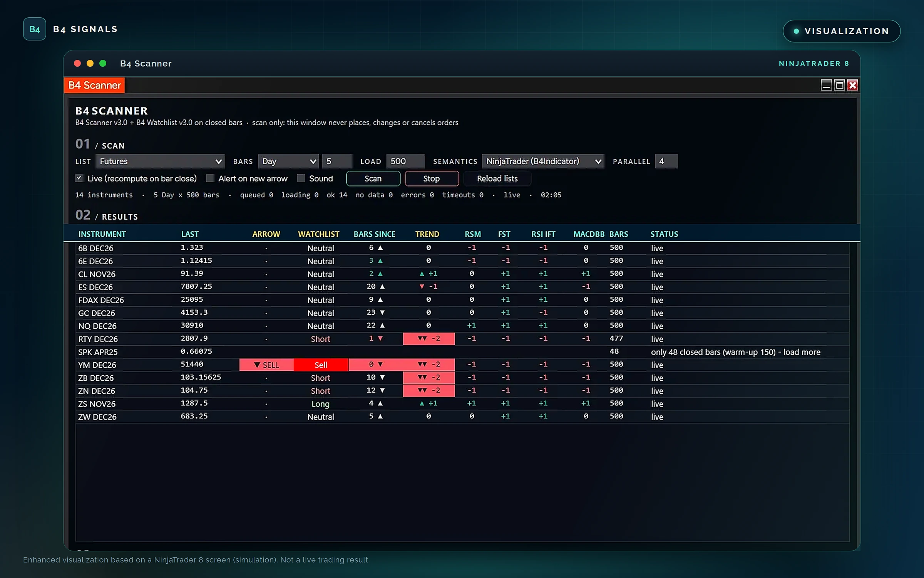The image size is (924, 578).
Task: Click the green macOS zoom dot
Action: click(103, 63)
